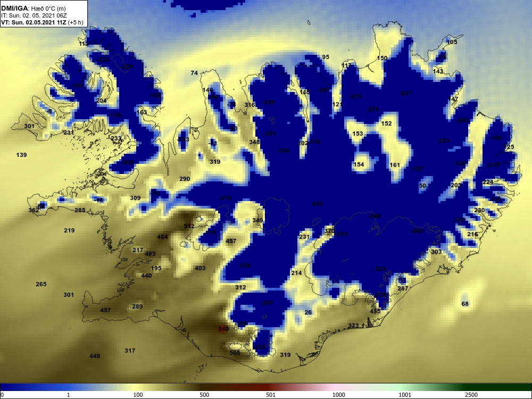
Task: Click the -455 value in central highlands
Action: pos(317,204)
